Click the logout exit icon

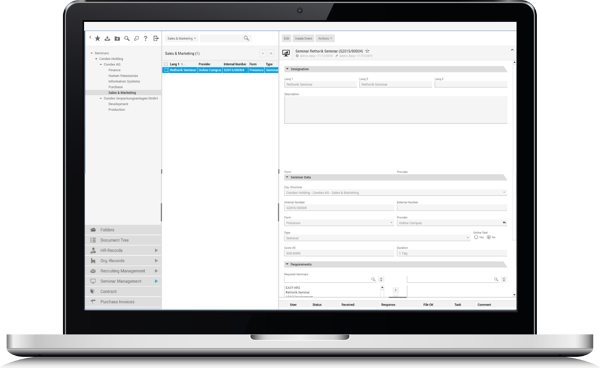point(156,38)
